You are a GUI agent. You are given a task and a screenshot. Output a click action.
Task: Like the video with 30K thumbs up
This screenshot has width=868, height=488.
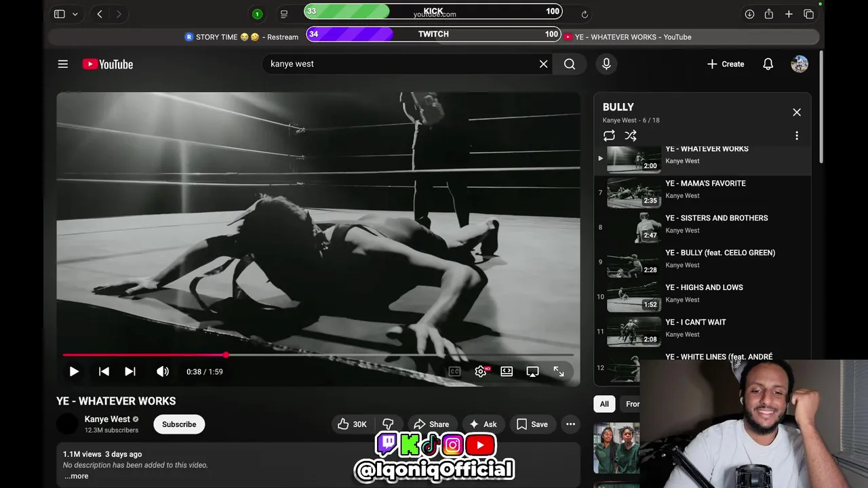coord(353,424)
